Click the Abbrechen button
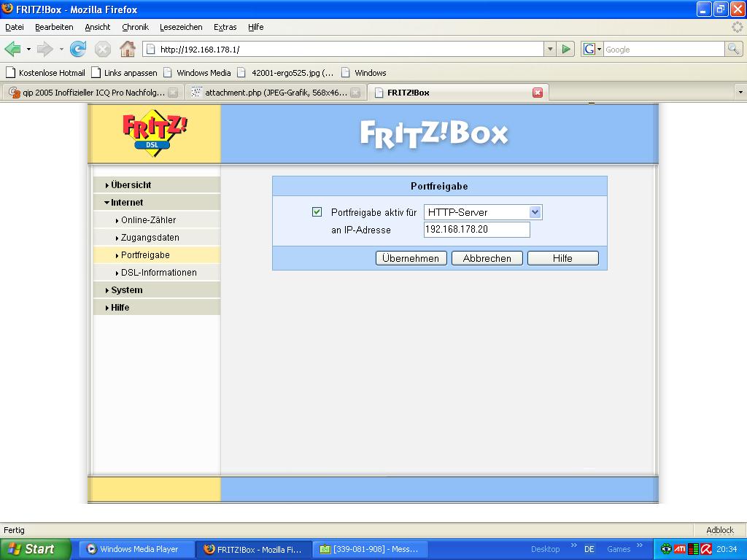The image size is (747, 560). pyautogui.click(x=487, y=258)
